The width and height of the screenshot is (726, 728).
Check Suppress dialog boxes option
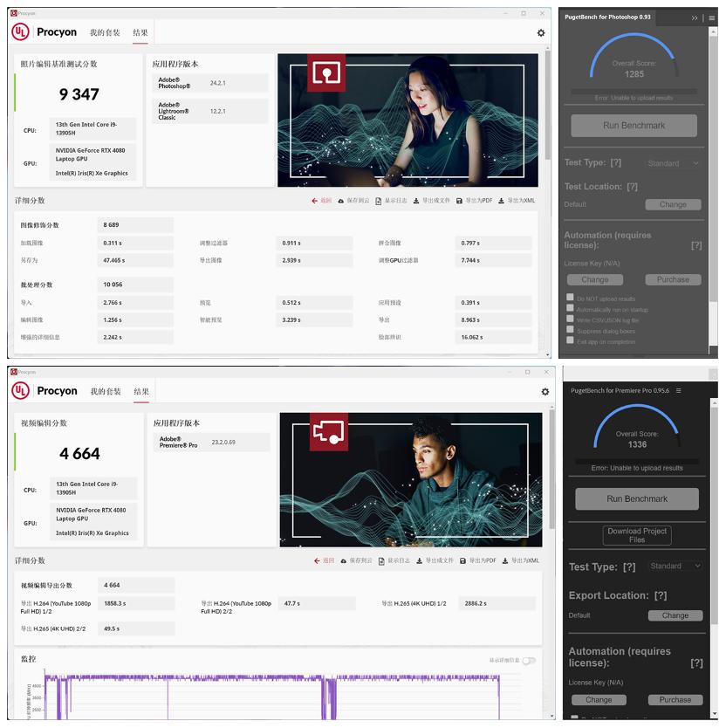click(570, 331)
